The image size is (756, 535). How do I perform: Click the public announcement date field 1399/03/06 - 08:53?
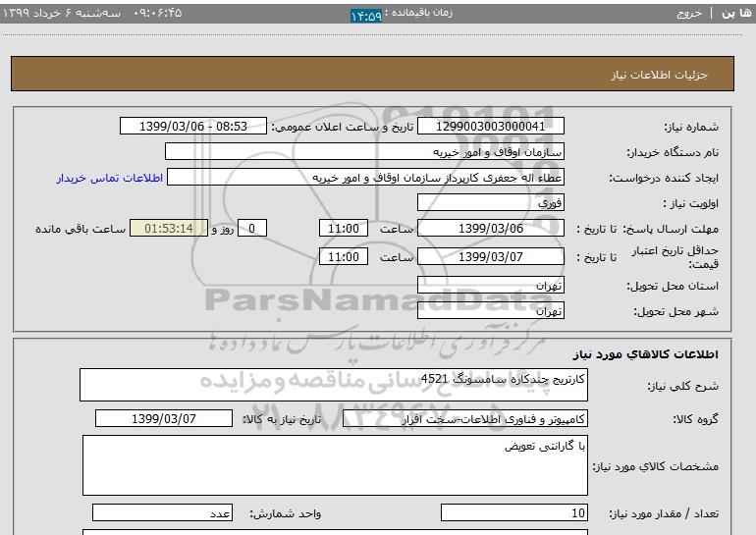click(x=192, y=127)
